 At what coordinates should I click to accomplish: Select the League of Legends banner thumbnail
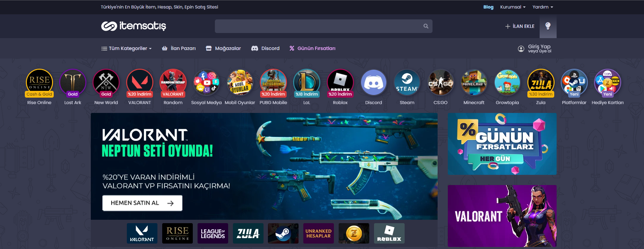click(213, 233)
